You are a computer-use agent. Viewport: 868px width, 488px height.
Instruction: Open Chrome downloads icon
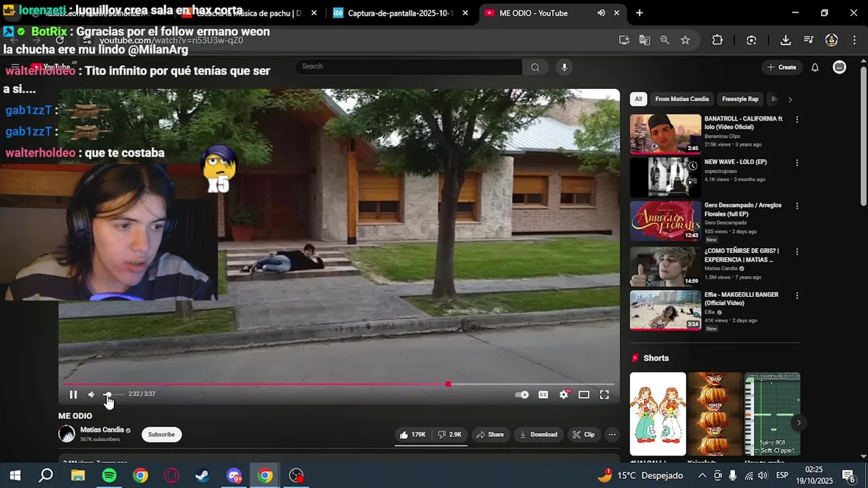785,40
